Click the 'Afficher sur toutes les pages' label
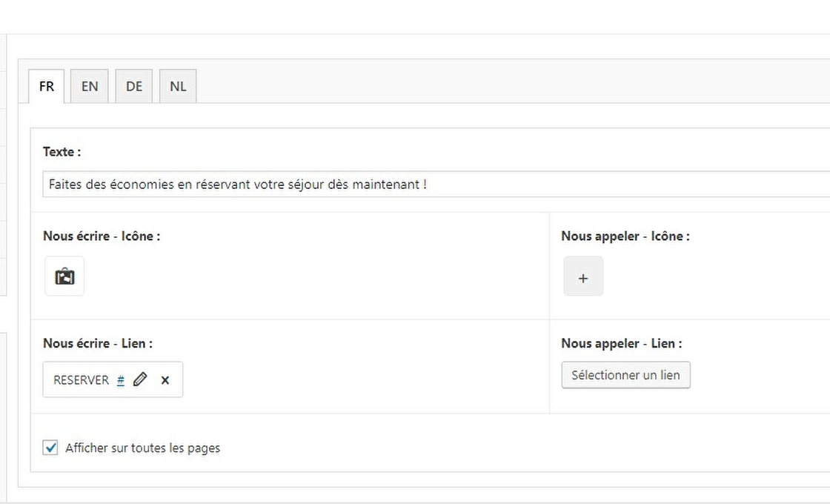The width and height of the screenshot is (830, 504). [142, 448]
